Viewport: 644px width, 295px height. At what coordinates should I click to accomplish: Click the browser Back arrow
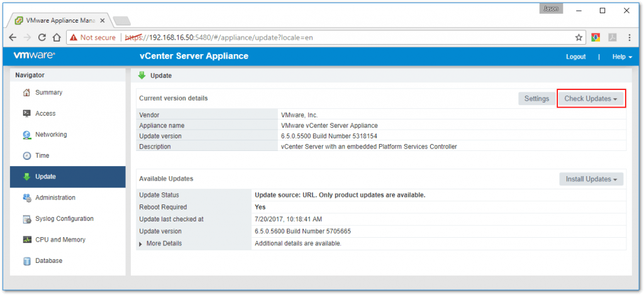[x=13, y=37]
